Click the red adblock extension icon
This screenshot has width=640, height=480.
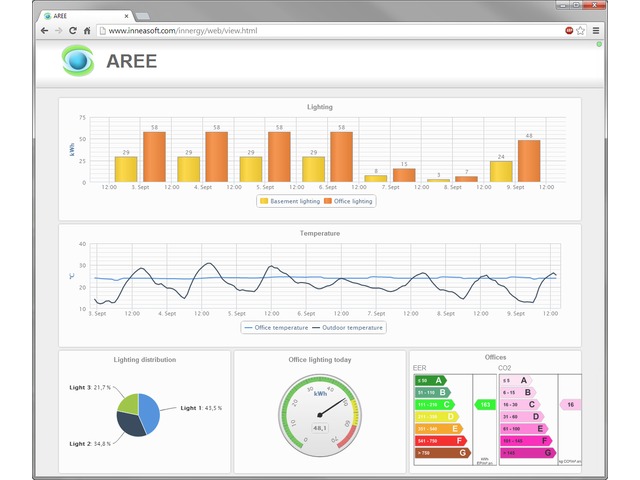[567, 31]
